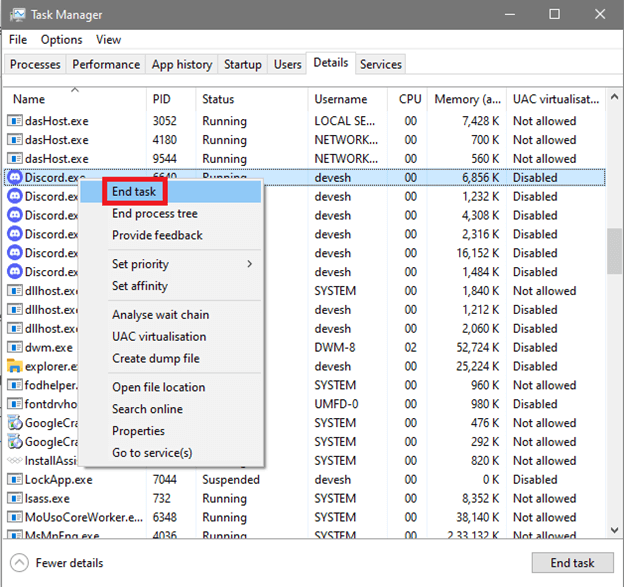The image size is (624, 587).
Task: Click the MoUsoCoreWorker process icon
Action: click(15, 517)
